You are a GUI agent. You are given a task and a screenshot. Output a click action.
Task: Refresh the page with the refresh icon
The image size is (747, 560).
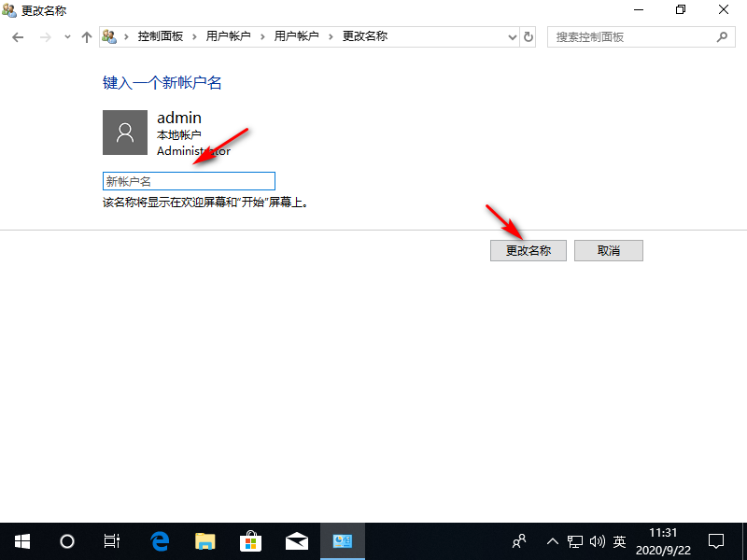(x=529, y=36)
